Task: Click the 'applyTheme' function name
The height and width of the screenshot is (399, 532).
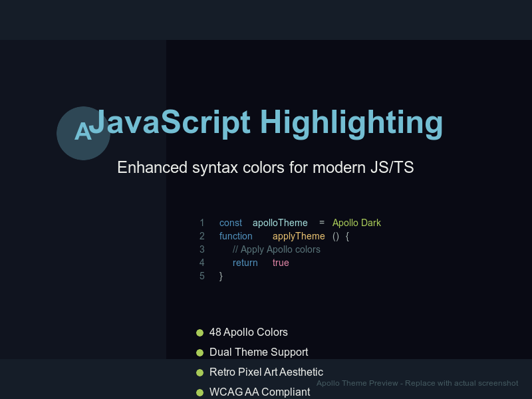Action: click(x=299, y=236)
